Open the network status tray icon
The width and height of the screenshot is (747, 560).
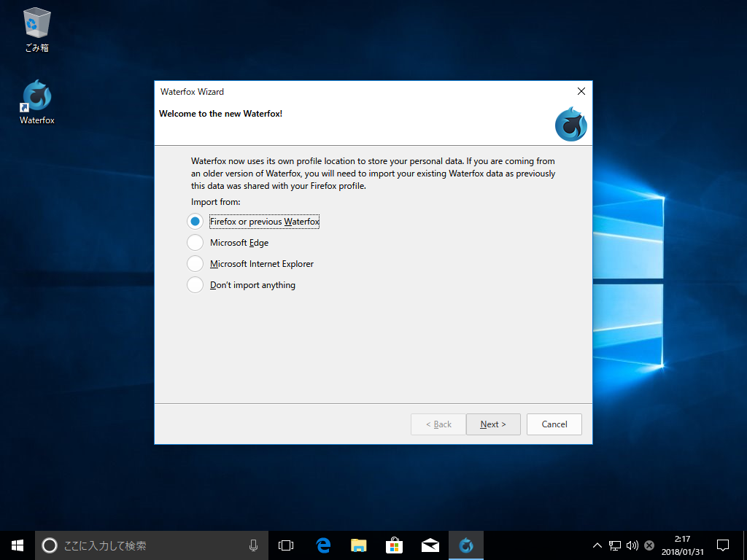pos(615,545)
